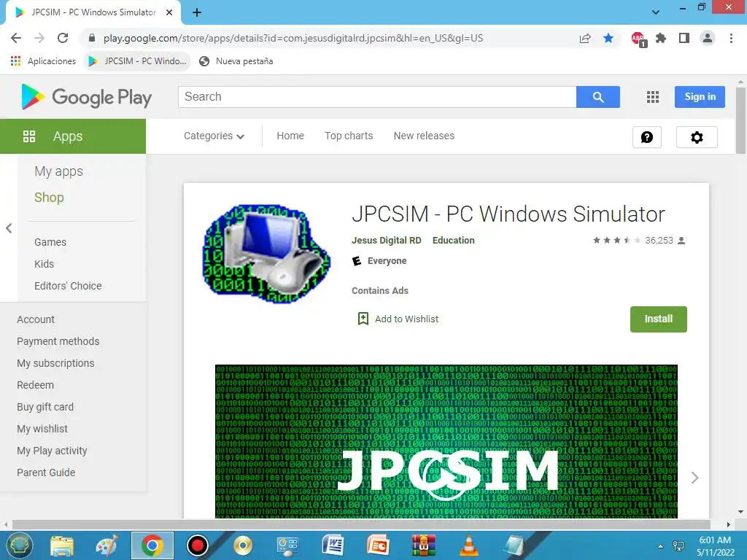The height and width of the screenshot is (560, 747).
Task: Open My apps in the sidebar
Action: click(x=58, y=171)
